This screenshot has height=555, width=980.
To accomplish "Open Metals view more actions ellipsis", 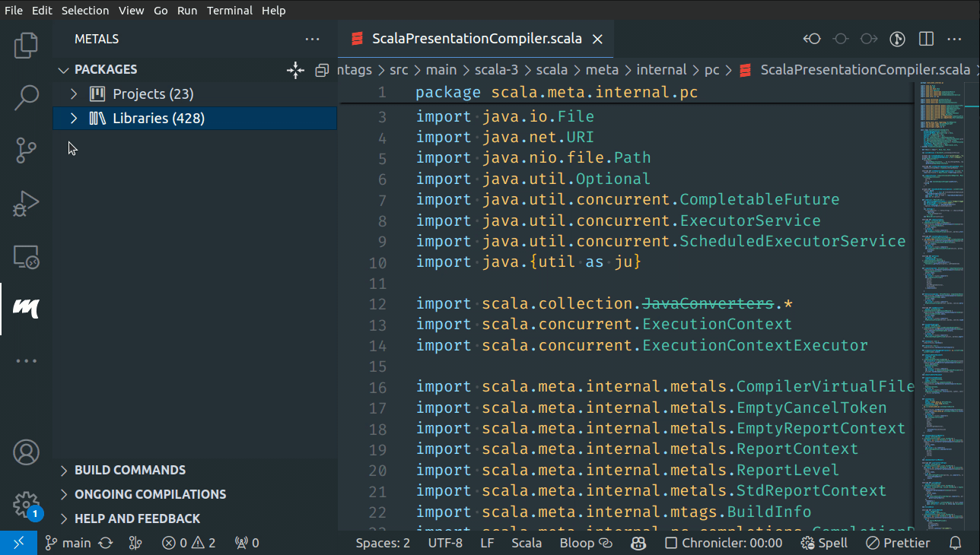I will pyautogui.click(x=313, y=39).
